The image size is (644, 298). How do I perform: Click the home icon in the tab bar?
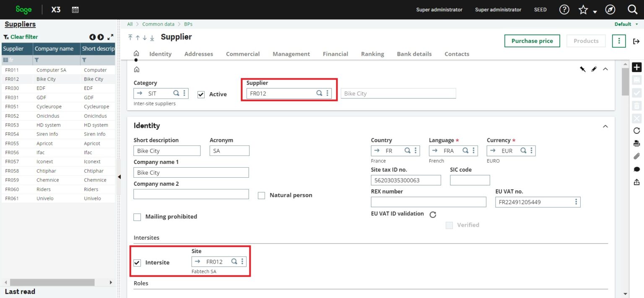tap(136, 53)
